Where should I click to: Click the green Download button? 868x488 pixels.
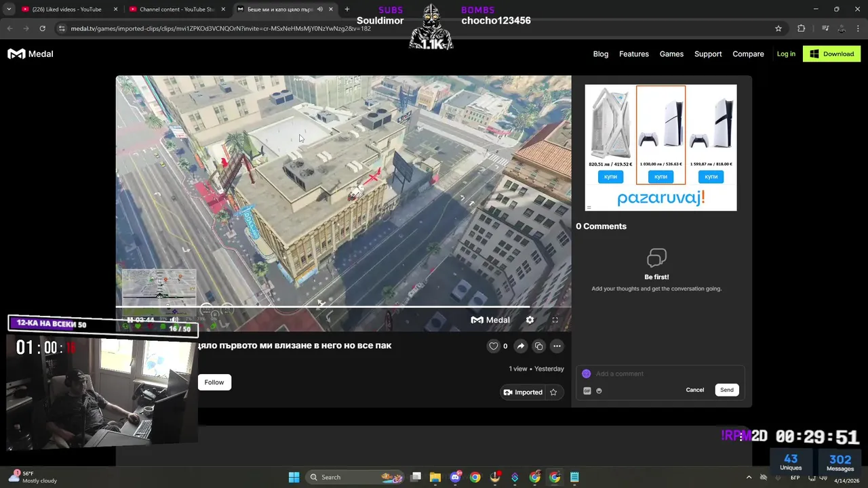tap(831, 54)
